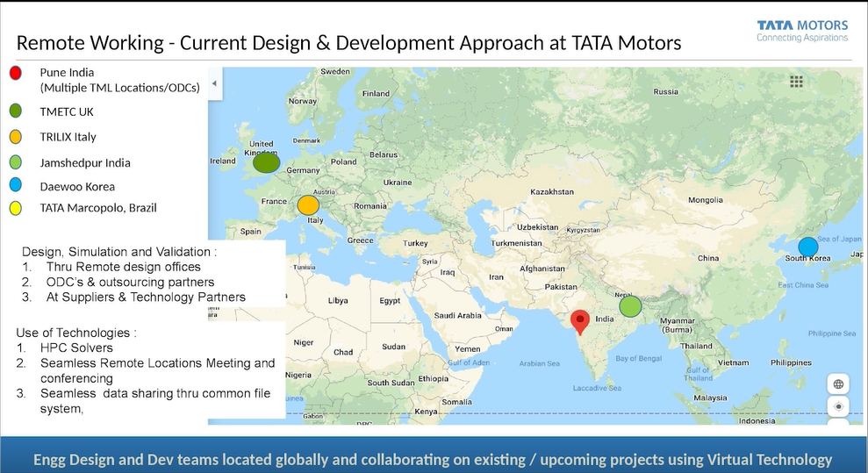
Task: Click the light green marker in eastern India
Action: point(630,307)
